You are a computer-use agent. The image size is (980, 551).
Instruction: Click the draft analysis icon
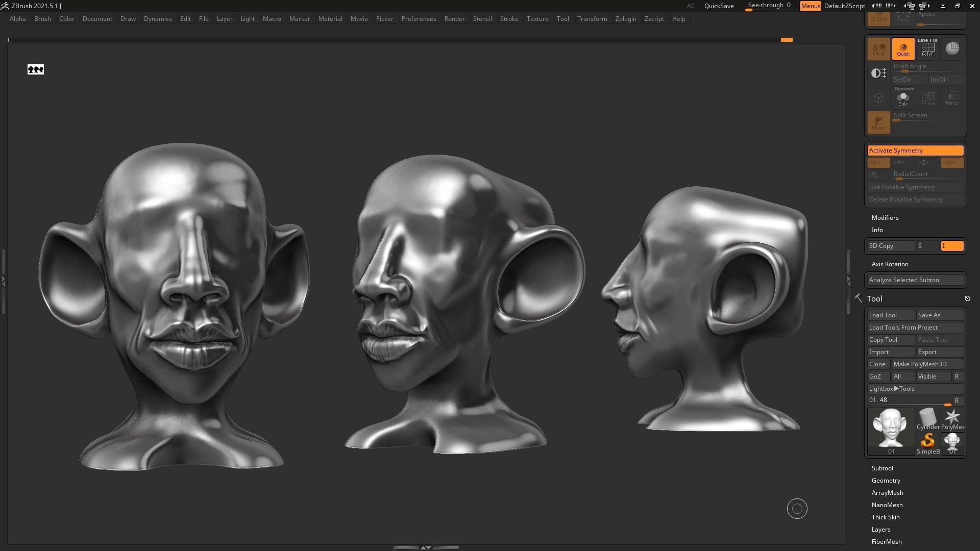coord(878,73)
